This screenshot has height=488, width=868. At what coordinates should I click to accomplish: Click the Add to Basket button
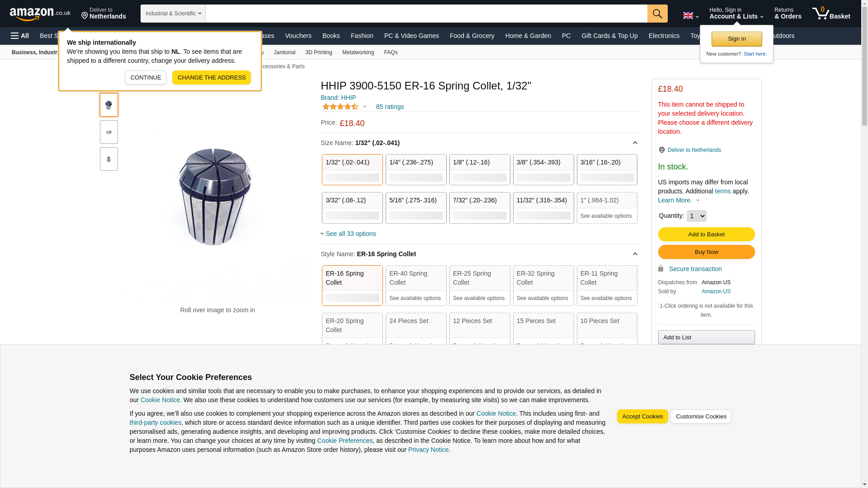tap(706, 235)
